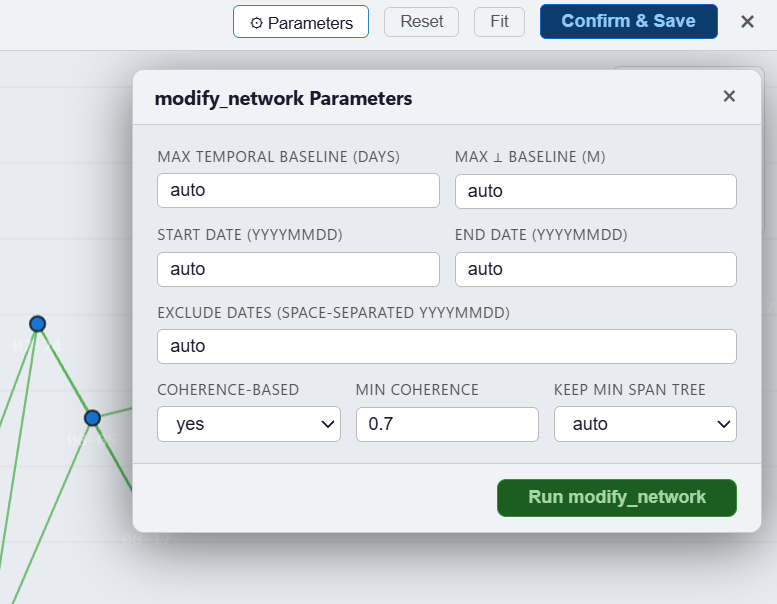
Task: Run modify_network with current parameters
Action: click(x=616, y=497)
